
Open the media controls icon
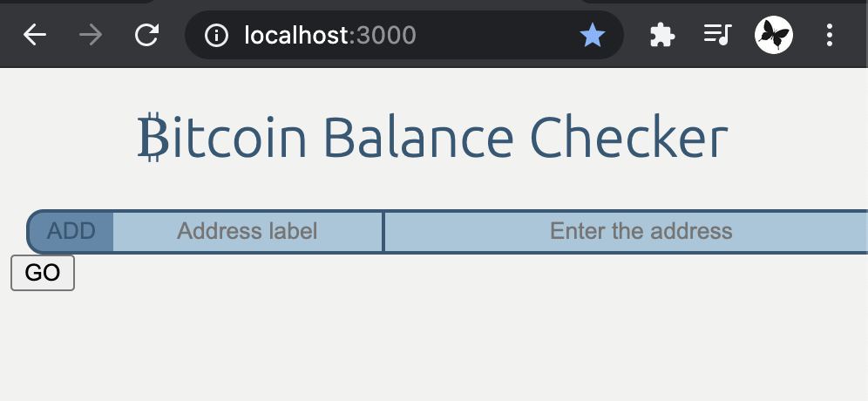[717, 35]
